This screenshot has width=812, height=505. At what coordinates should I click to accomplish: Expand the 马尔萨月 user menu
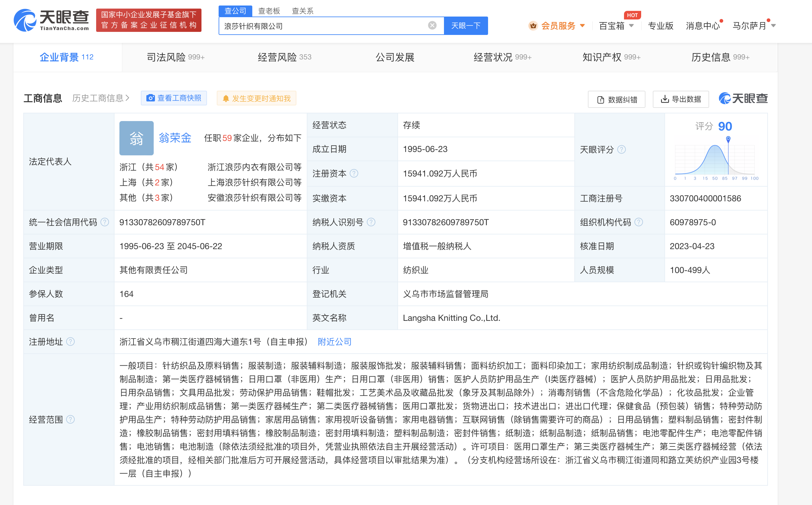click(x=754, y=26)
